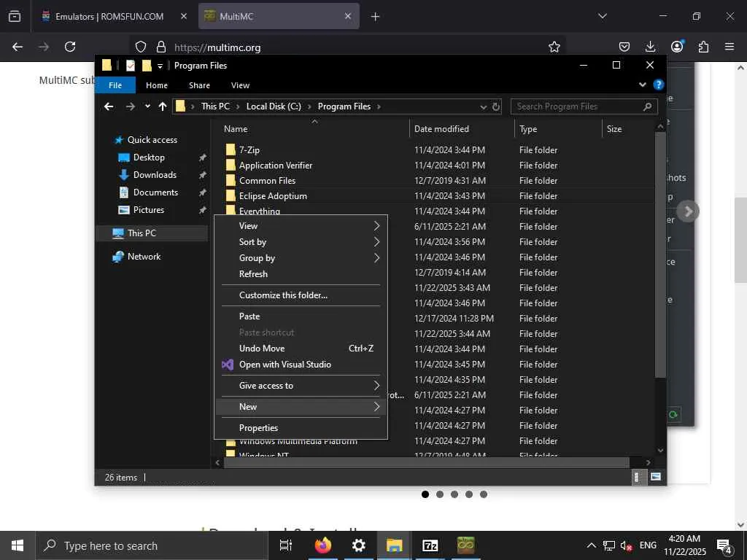Viewport: 747px width, 560px height.
Task: Open Quick Access Toolbar customize dropdown
Action: click(160, 66)
